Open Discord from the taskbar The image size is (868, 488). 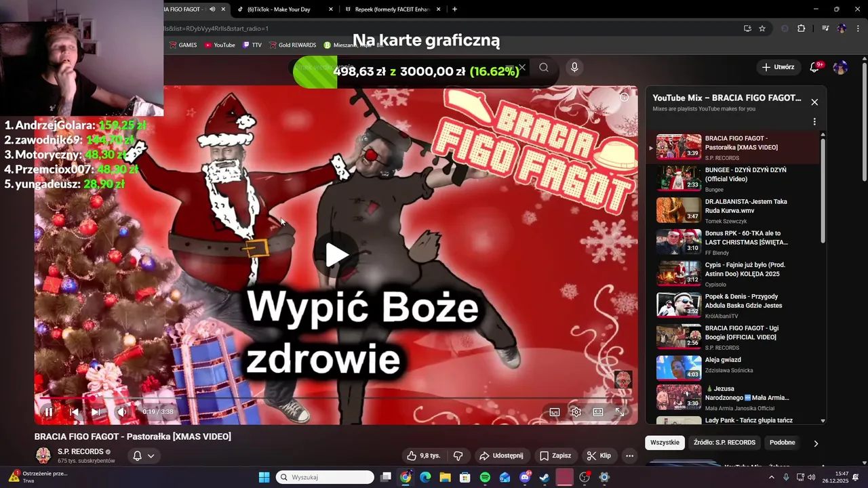click(x=525, y=477)
